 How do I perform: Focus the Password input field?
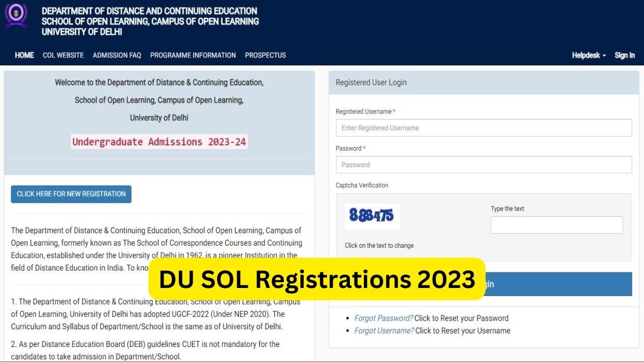point(484,165)
